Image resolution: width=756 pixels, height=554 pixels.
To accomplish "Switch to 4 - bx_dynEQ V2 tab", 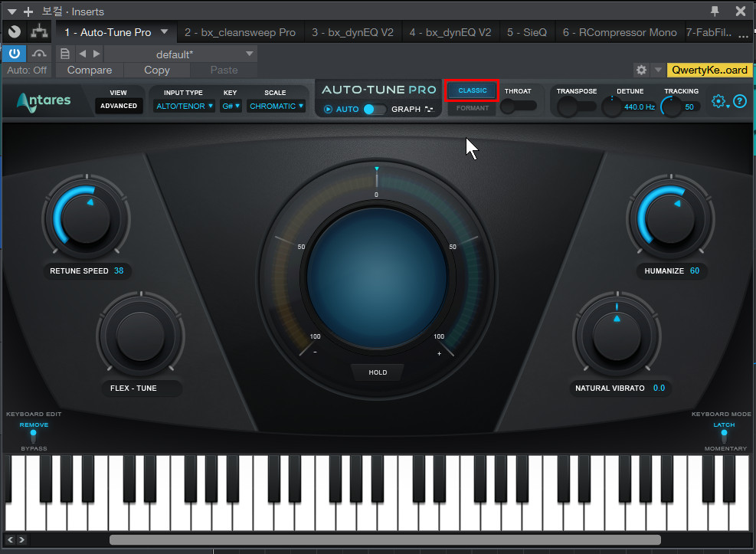I will click(450, 32).
